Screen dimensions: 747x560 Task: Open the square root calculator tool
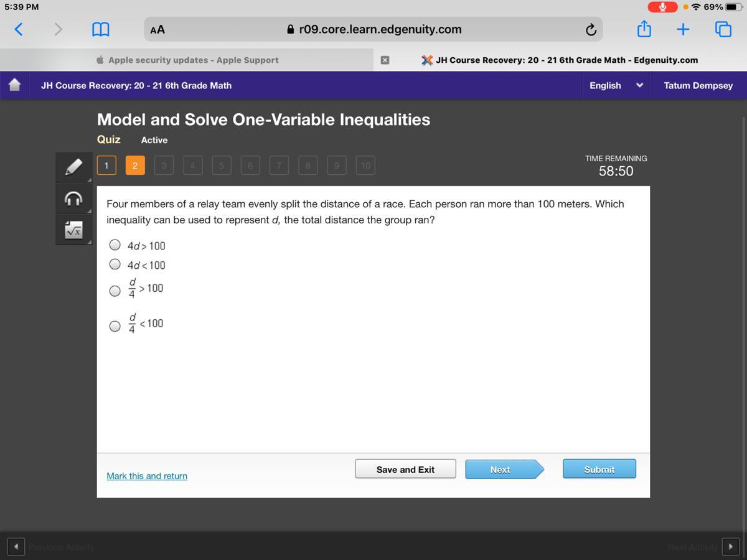73,230
